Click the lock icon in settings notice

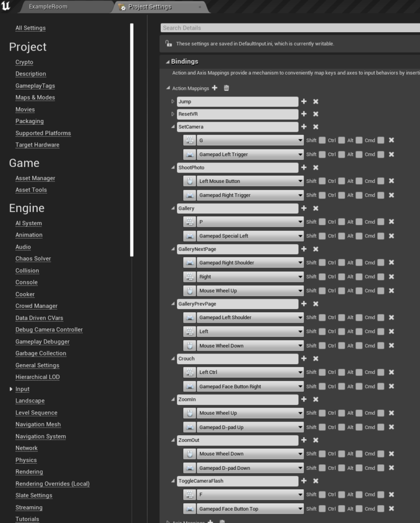(168, 44)
